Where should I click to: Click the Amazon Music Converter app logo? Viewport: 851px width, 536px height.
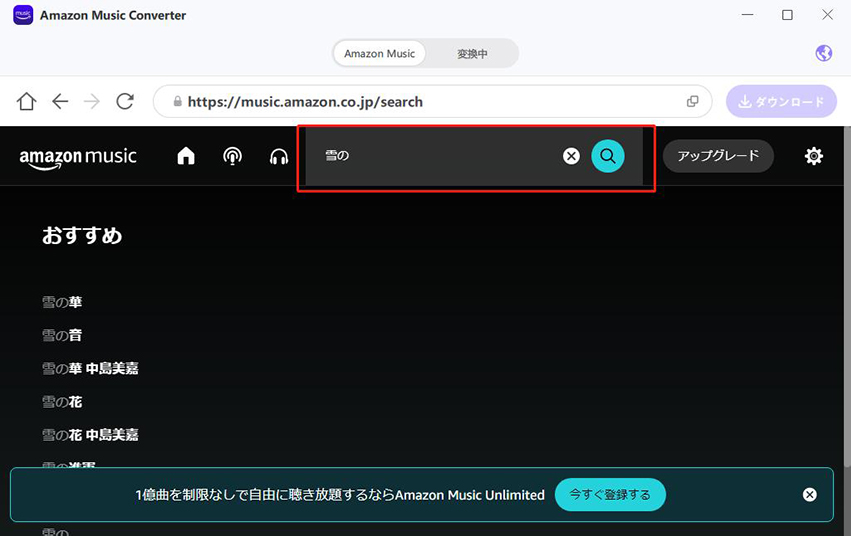[23, 15]
